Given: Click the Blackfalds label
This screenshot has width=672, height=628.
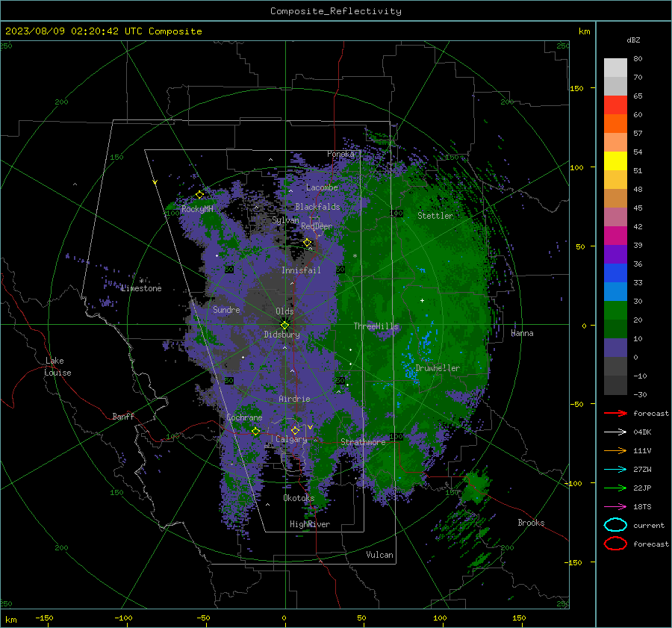Looking at the screenshot, I should tap(317, 207).
